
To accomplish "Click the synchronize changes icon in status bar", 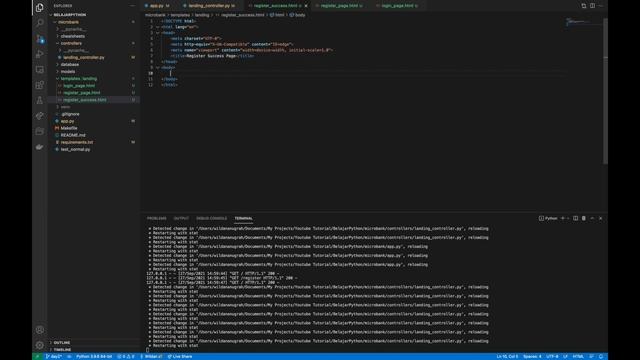I will point(69,357).
